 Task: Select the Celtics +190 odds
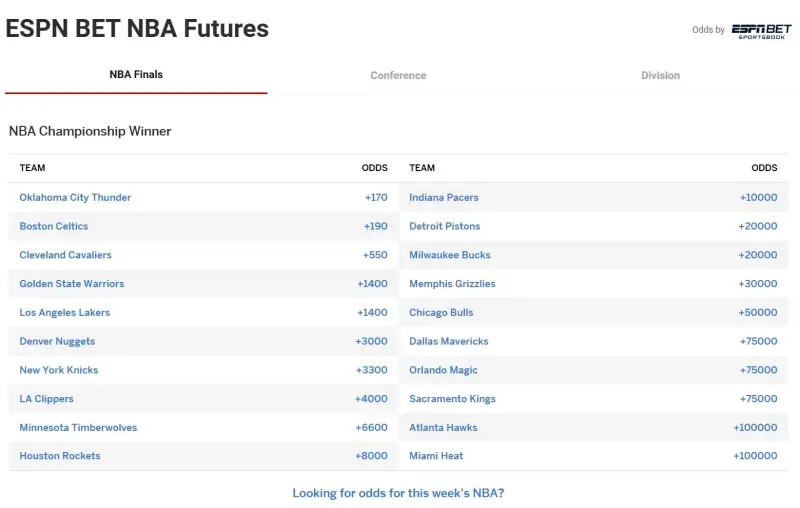tap(376, 226)
